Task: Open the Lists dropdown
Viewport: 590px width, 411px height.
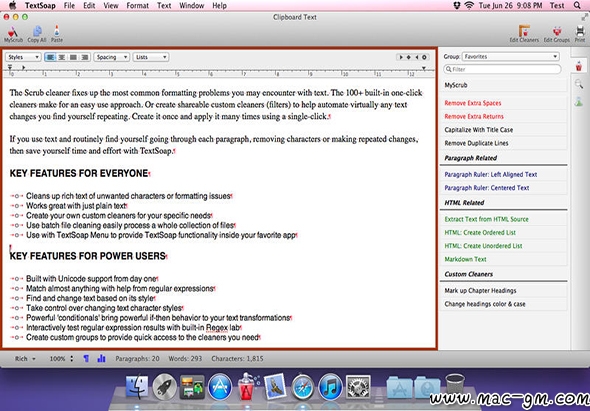Action: pyautogui.click(x=151, y=57)
